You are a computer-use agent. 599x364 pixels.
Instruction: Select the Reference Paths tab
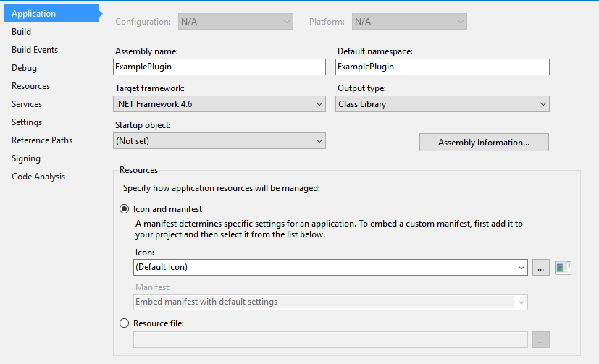coord(42,140)
